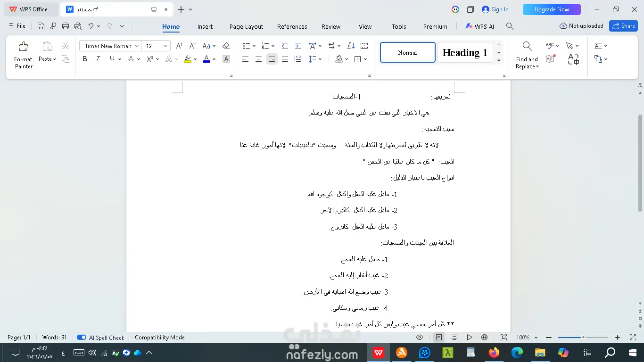Apply italic formatting
The height and width of the screenshot is (362, 644).
point(98,59)
